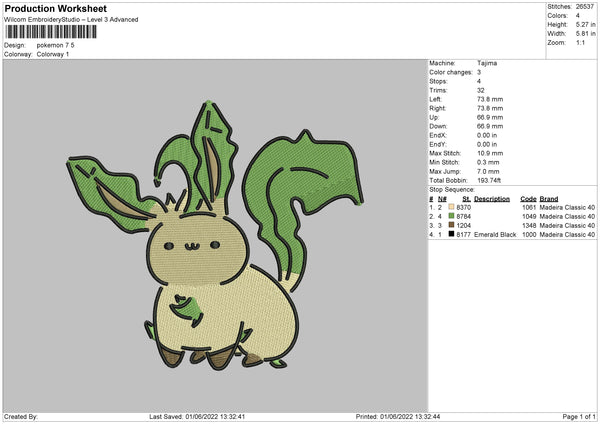The height and width of the screenshot is (424, 600).
Task: Click the 'Right:' extent label
Action: click(437, 108)
